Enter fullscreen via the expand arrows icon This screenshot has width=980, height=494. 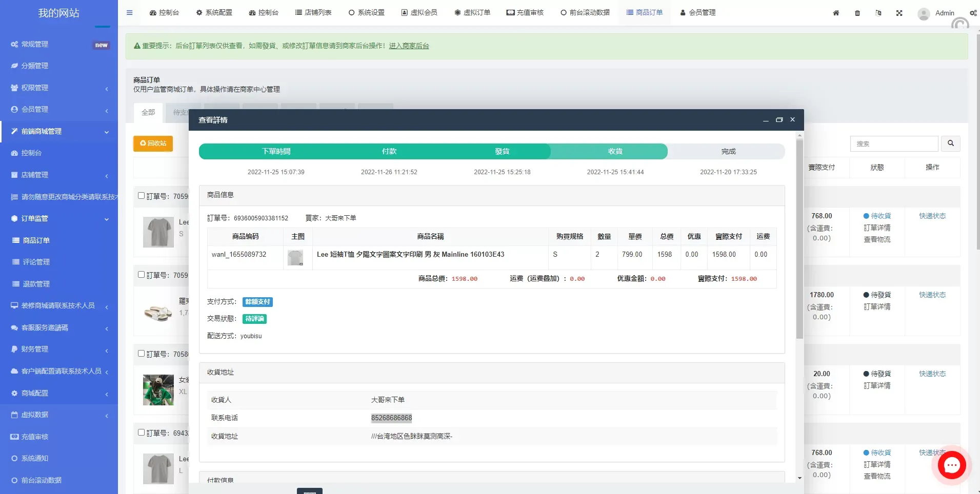pos(899,13)
